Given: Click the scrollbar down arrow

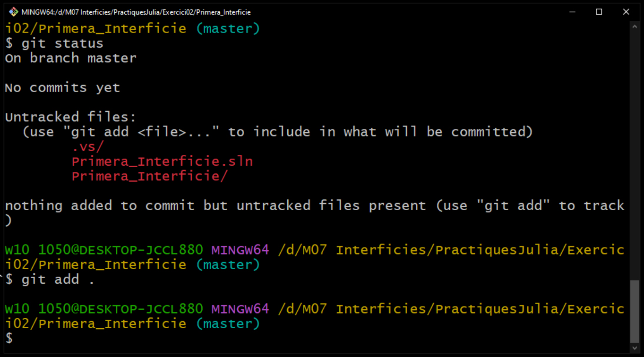Looking at the screenshot, I should (635, 348).
